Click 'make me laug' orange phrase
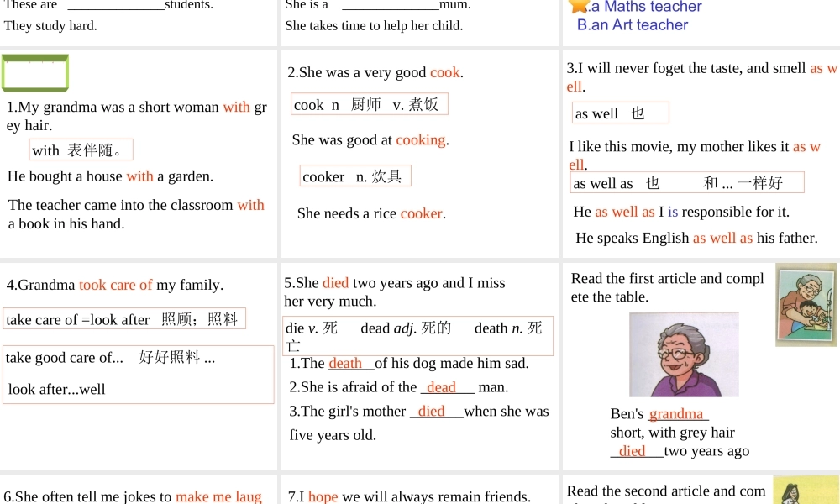The height and width of the screenshot is (504, 840). 218,496
